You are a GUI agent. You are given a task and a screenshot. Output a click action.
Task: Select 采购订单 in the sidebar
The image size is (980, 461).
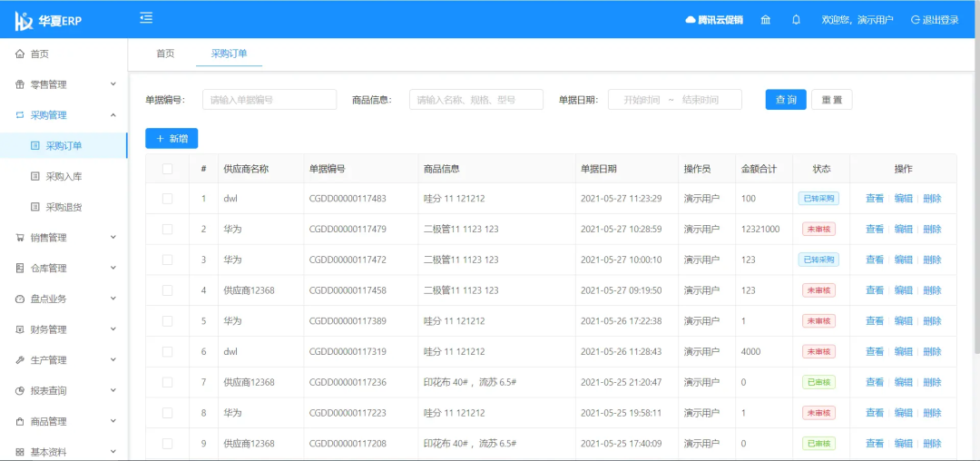coord(64,145)
